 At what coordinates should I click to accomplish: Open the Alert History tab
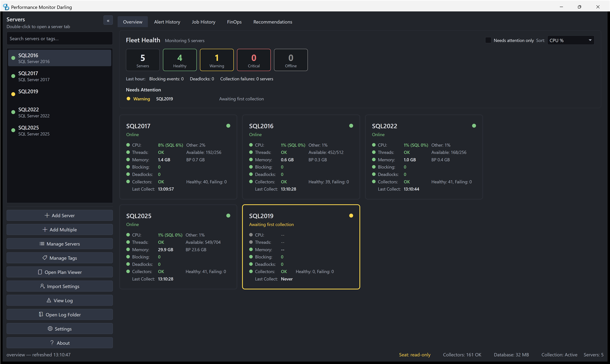[167, 22]
